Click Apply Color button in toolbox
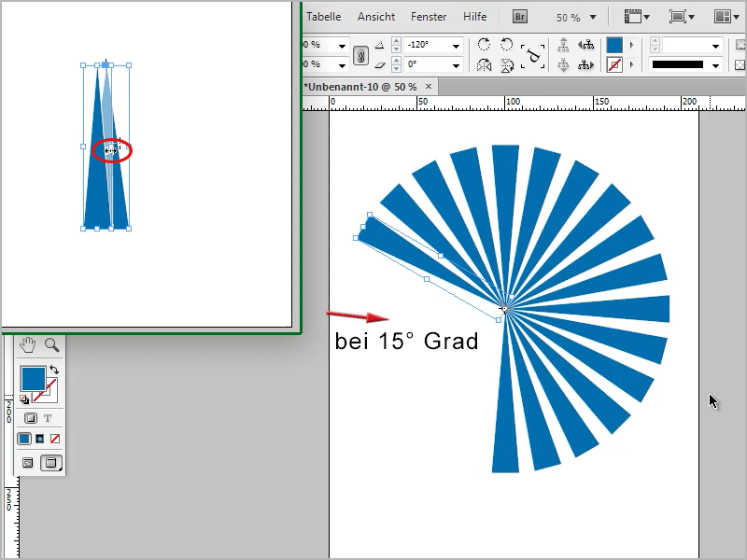747x560 pixels. coord(24,439)
